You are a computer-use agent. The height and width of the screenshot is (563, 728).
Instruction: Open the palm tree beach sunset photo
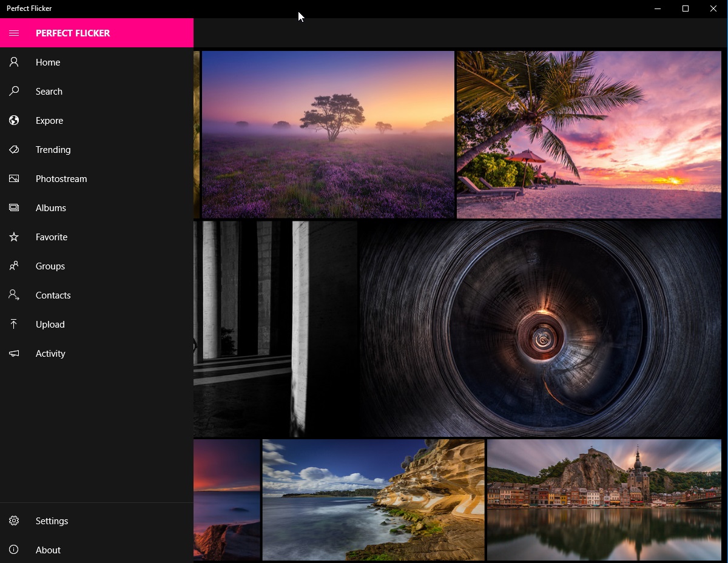coord(588,134)
